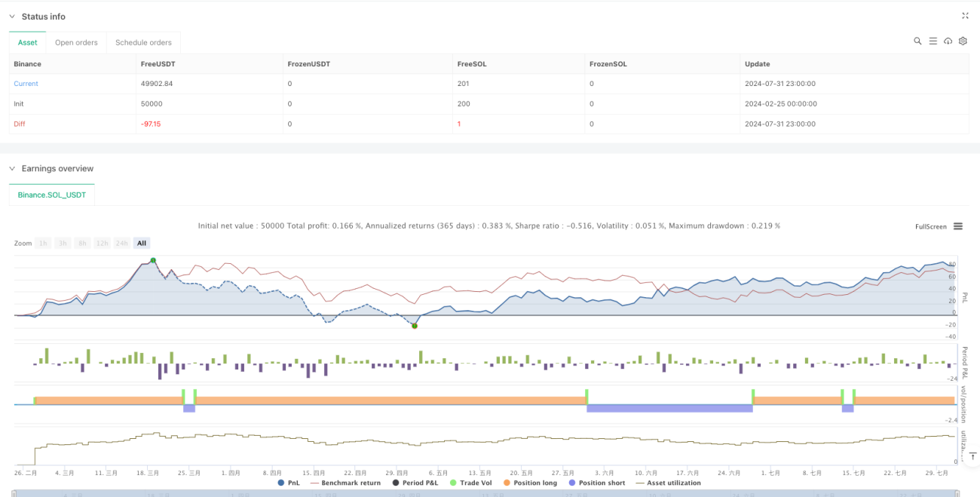Screen dimensions: 980x497
Task: Switch to the Open orders tab
Action: pos(76,42)
